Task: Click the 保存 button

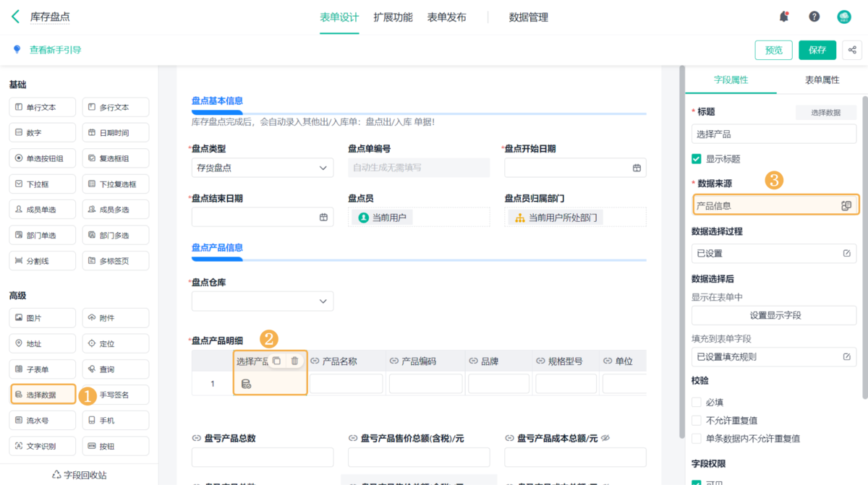Action: [817, 50]
